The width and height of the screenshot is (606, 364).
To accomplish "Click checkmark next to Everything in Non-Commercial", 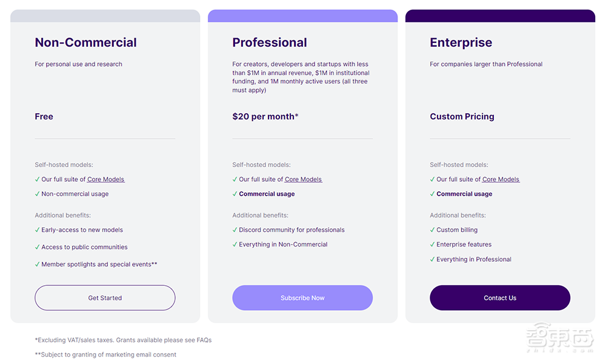I will (235, 245).
